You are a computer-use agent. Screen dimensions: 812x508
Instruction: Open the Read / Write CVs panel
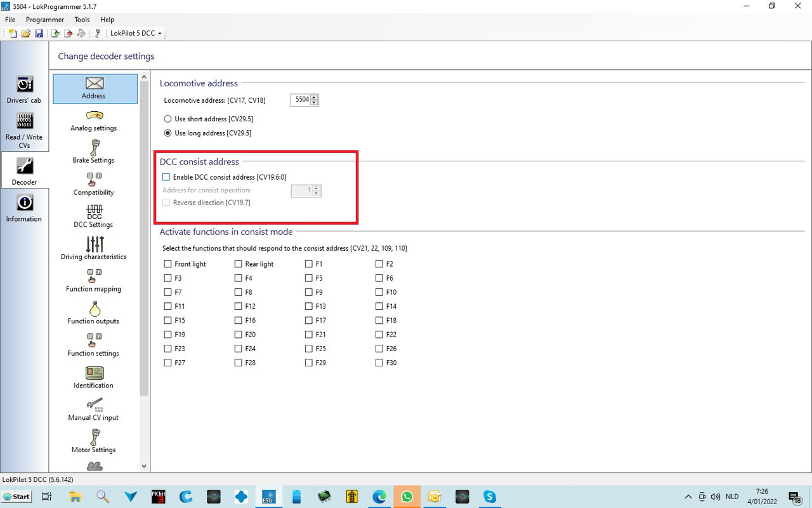[24, 131]
